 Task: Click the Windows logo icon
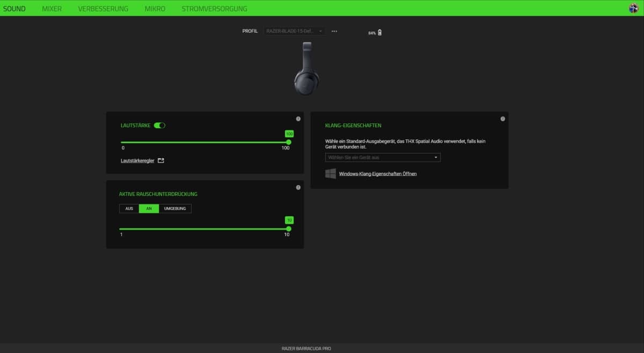331,174
